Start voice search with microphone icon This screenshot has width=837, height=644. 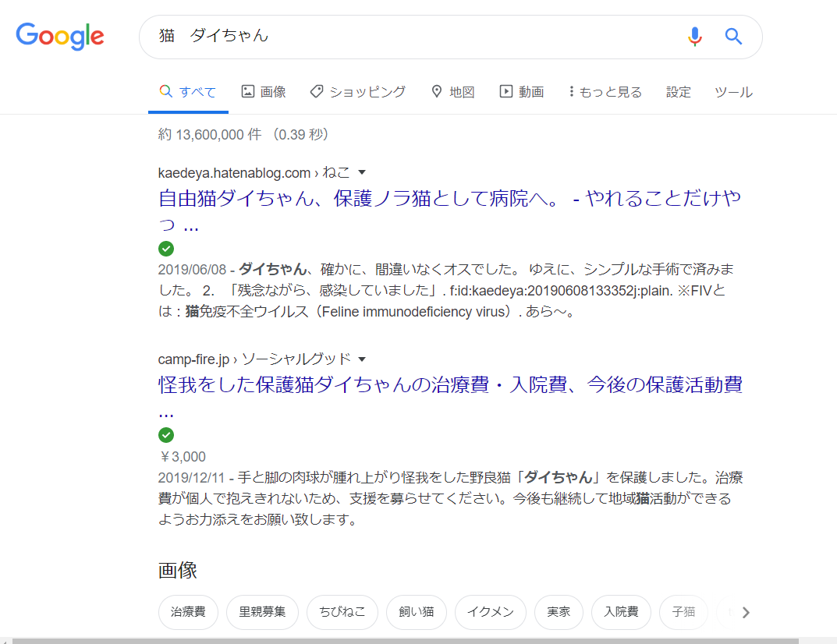point(694,37)
